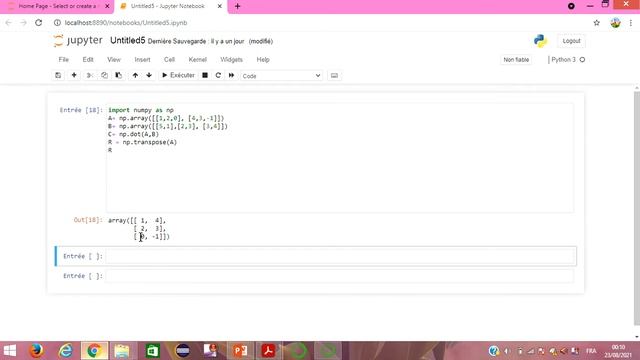Open the Insert menu
The image size is (640, 360).
pos(142,60)
